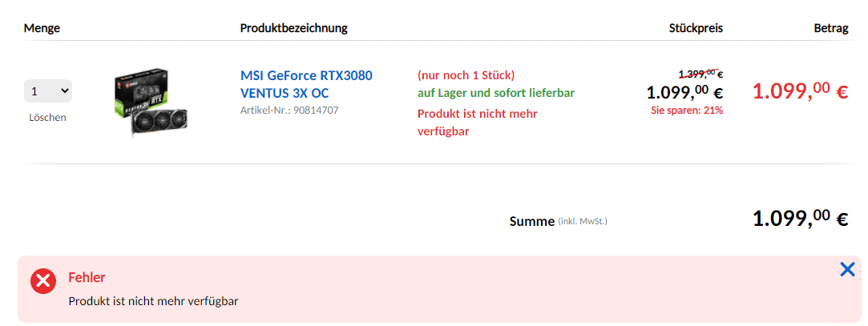Click the auf Lager und sofort lieferbar text
The image size is (868, 326).
click(496, 92)
